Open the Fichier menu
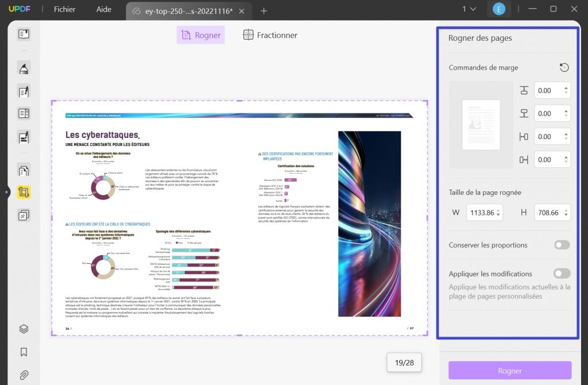This screenshot has width=588, height=385. (x=64, y=9)
